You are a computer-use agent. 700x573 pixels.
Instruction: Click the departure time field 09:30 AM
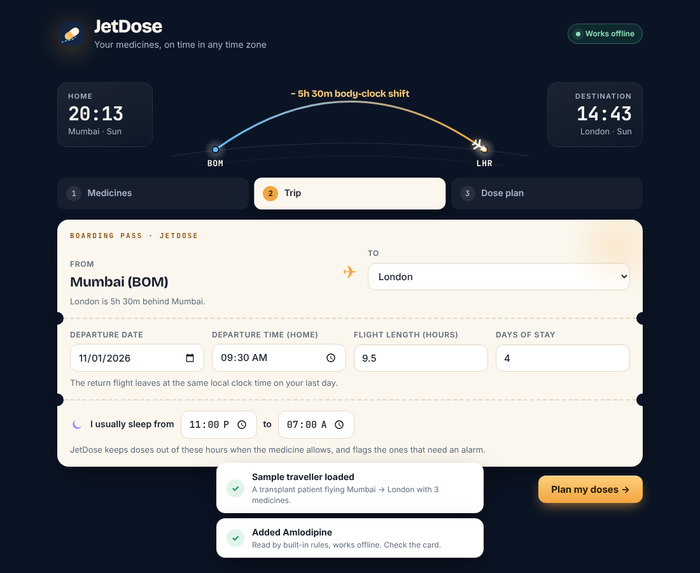coord(279,358)
